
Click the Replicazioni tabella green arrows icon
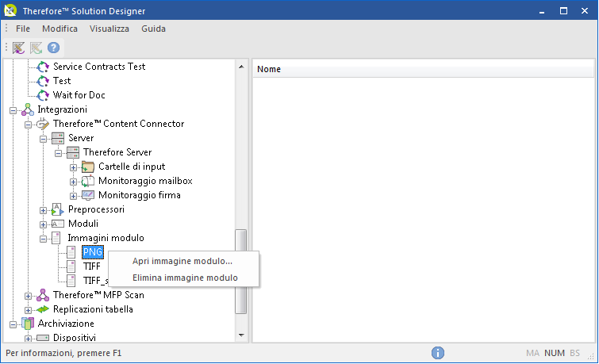43,309
